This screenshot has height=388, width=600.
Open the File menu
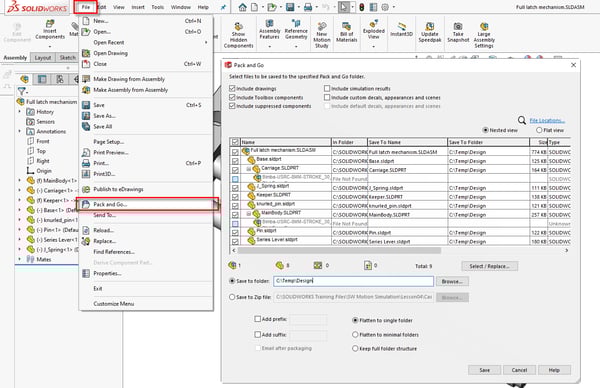click(85, 7)
